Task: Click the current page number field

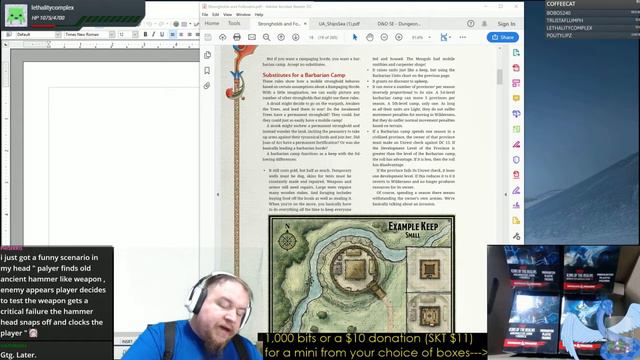Action: [x=311, y=37]
